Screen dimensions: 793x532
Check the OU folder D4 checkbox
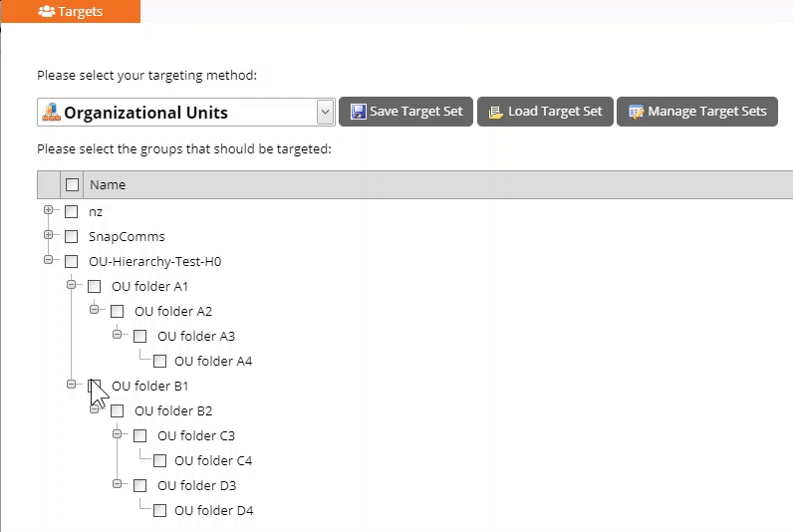point(159,511)
